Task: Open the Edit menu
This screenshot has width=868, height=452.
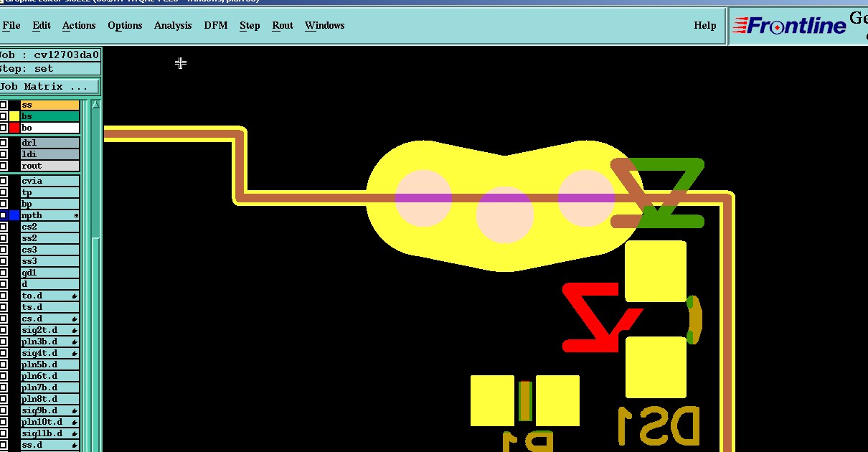Action: pyautogui.click(x=42, y=25)
